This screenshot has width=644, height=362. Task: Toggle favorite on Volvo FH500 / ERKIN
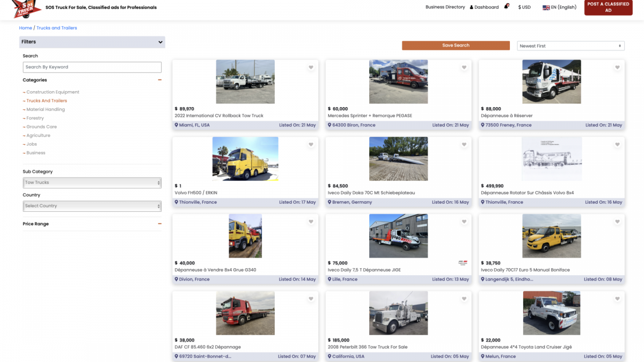[x=311, y=145]
